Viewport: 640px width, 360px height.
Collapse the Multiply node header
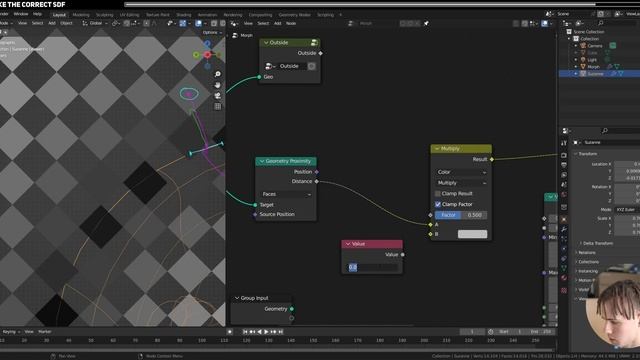pos(437,149)
